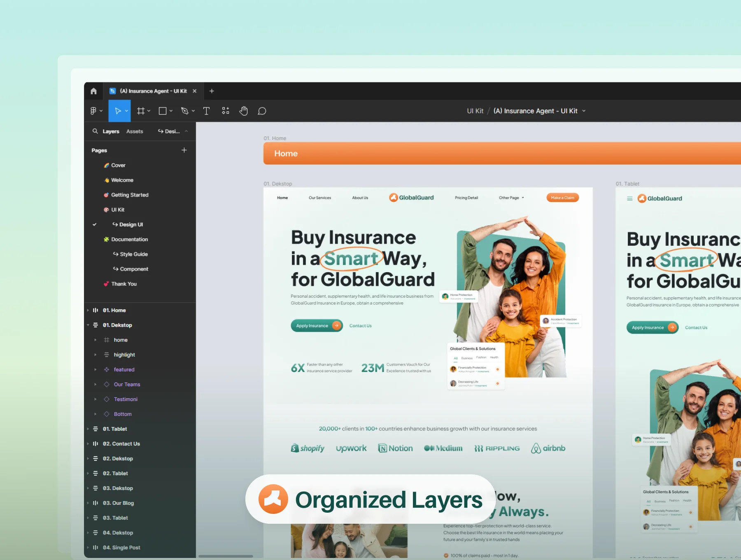
Task: Select the 02. Tablet layer row
Action: [x=140, y=473]
